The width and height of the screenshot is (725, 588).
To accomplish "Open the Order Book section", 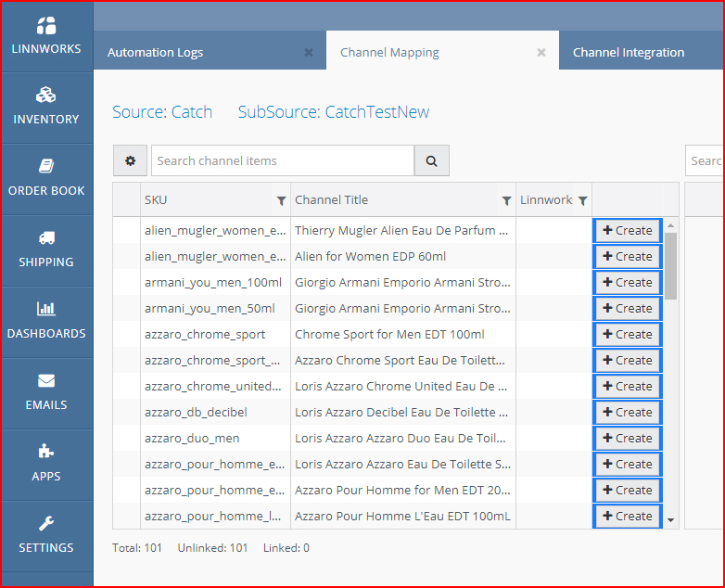I will pyautogui.click(x=46, y=179).
